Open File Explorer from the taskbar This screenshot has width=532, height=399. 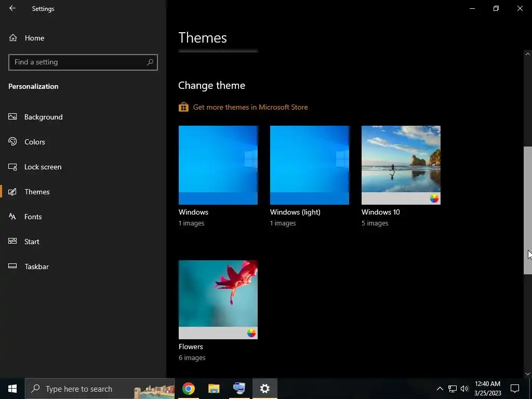click(214, 389)
